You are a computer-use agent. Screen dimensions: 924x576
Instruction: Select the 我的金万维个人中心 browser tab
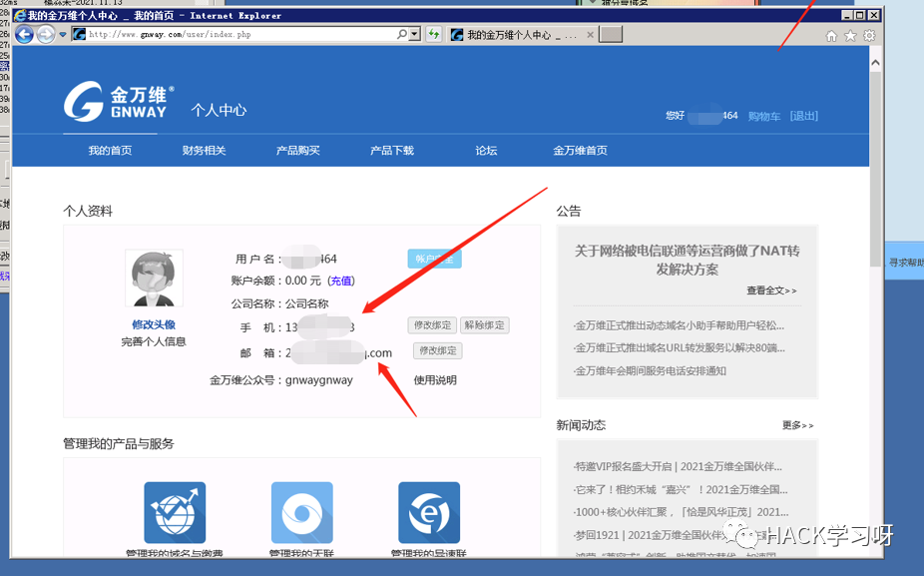point(522,35)
